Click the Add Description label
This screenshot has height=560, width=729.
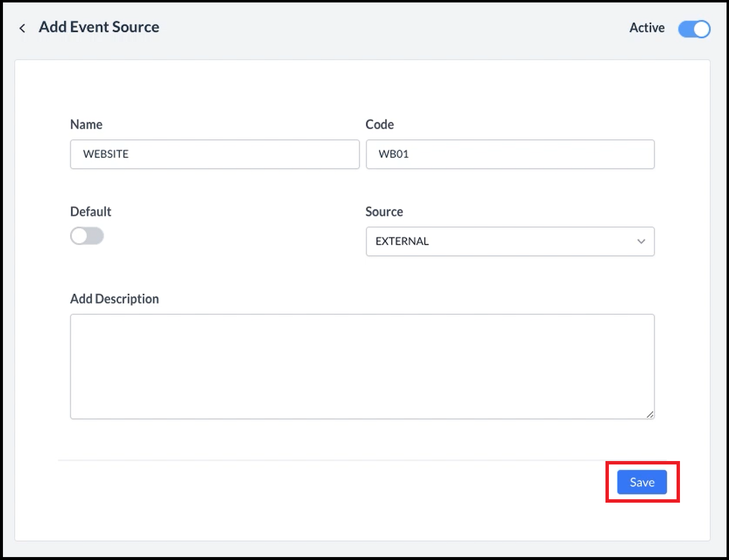pyautogui.click(x=114, y=299)
